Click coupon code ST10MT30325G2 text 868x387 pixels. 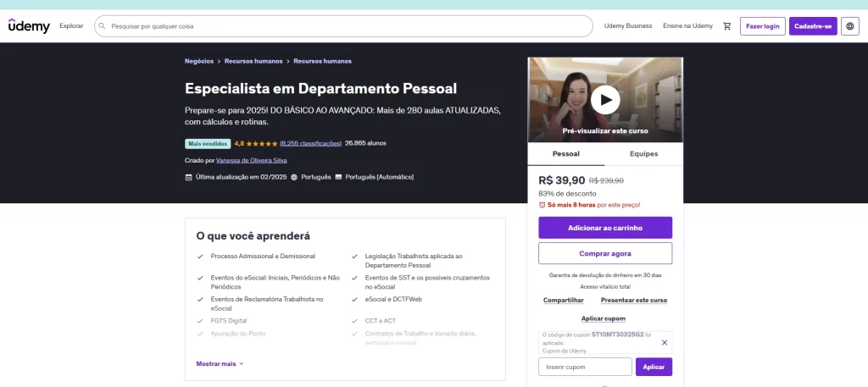617,334
